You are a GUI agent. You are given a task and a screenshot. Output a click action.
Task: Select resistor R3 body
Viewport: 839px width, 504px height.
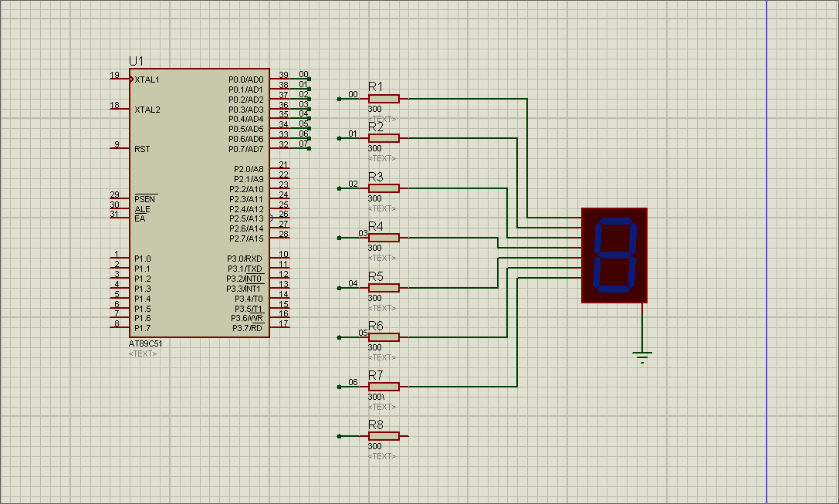tap(384, 188)
